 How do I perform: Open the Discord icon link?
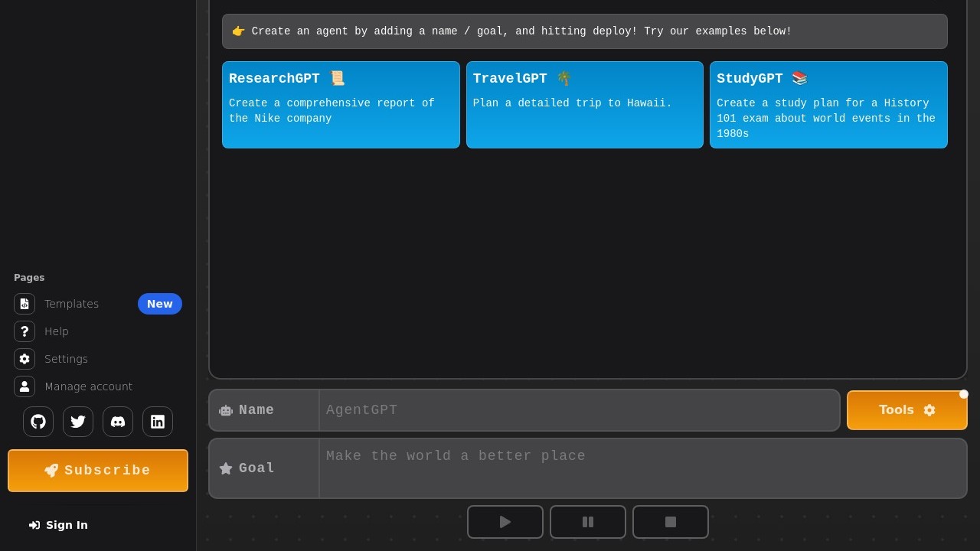(x=118, y=422)
